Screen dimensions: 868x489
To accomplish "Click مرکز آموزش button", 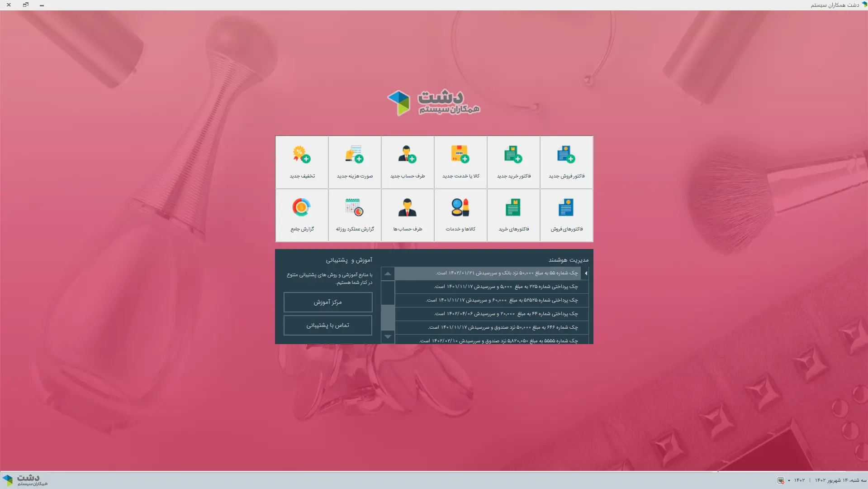I will point(327,302).
